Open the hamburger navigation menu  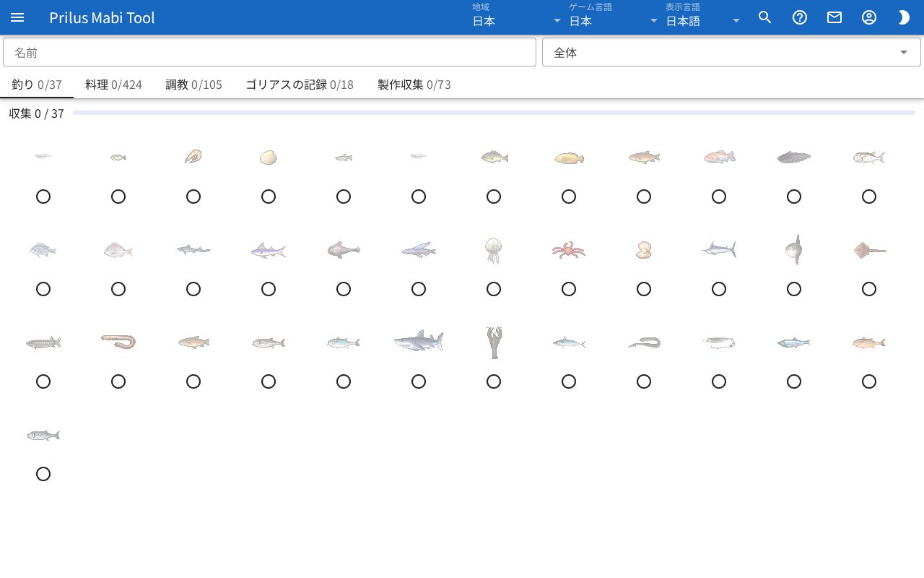pos(17,17)
